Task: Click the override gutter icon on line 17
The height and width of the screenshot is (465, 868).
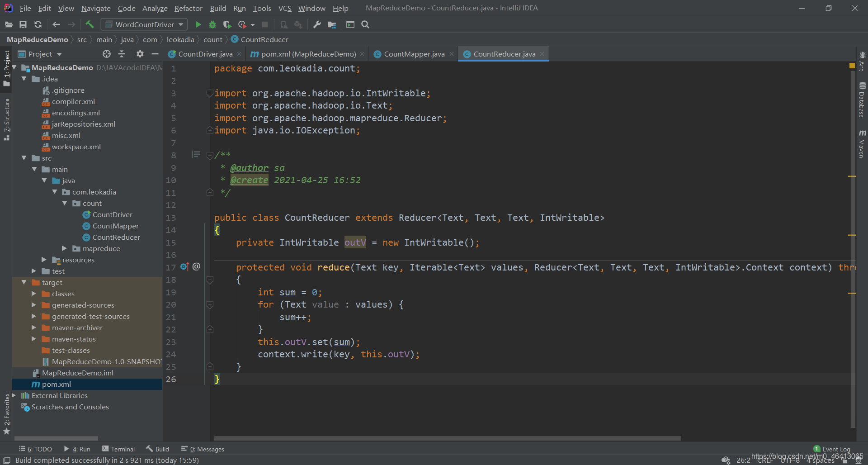Action: click(x=184, y=267)
